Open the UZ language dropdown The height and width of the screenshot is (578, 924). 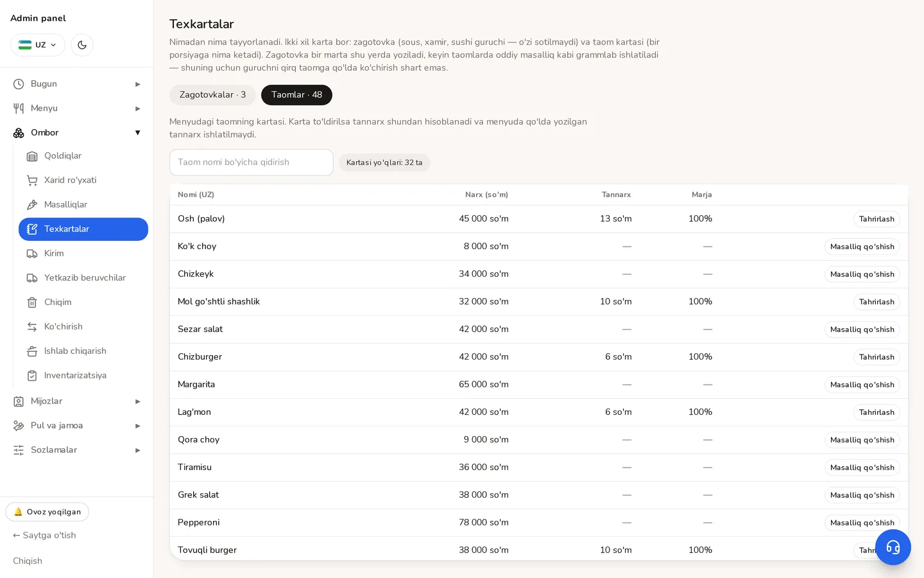[38, 45]
